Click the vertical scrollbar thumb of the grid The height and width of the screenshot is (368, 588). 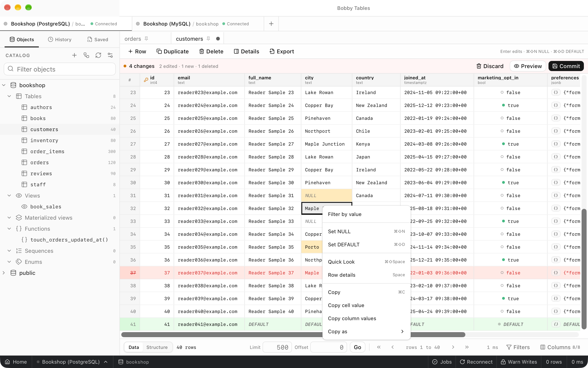(584, 269)
